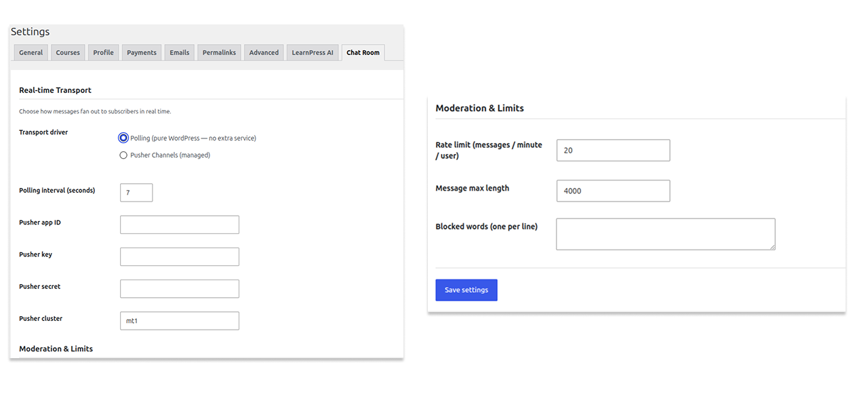This screenshot has height=407, width=868.
Task: Click the 'Pusher key' label
Action: click(35, 254)
